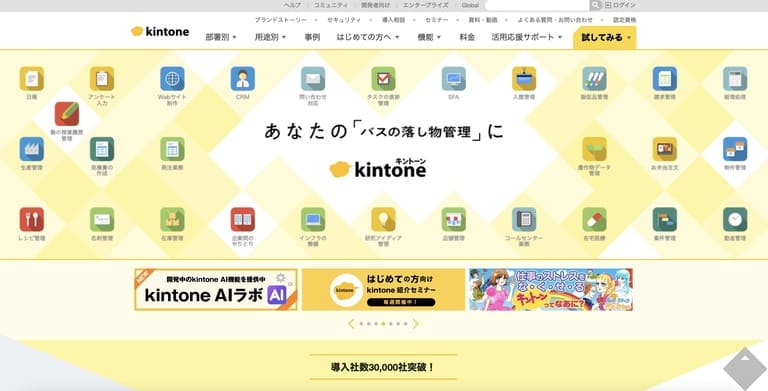
Task: Open the はじめての方へ dropdown
Action: [368, 37]
